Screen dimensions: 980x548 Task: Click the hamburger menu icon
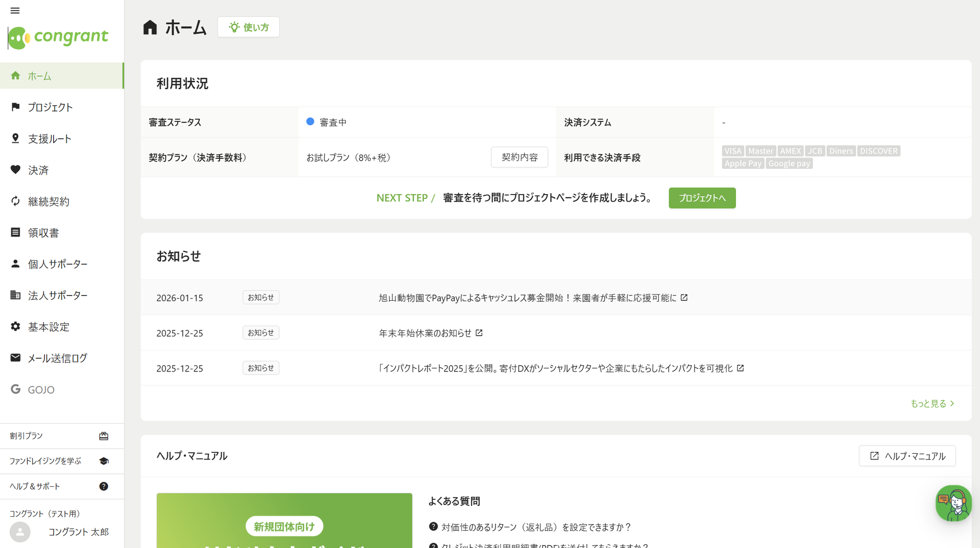tap(15, 11)
